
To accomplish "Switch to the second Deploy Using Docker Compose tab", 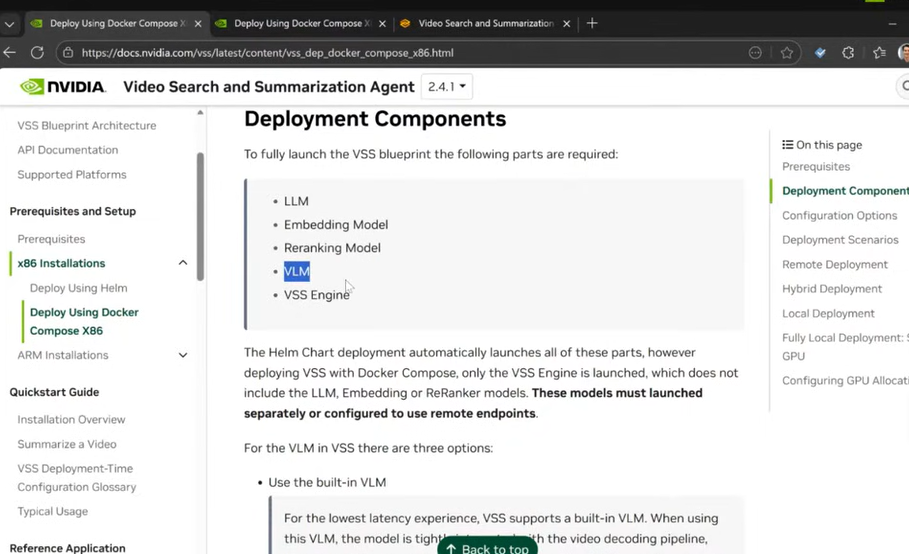I will (293, 23).
